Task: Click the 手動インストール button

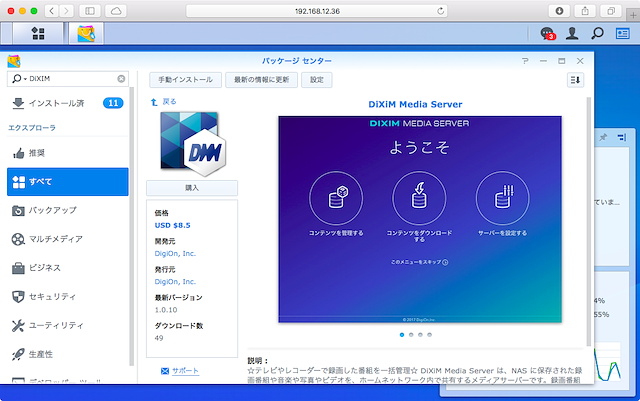Action: tap(185, 80)
